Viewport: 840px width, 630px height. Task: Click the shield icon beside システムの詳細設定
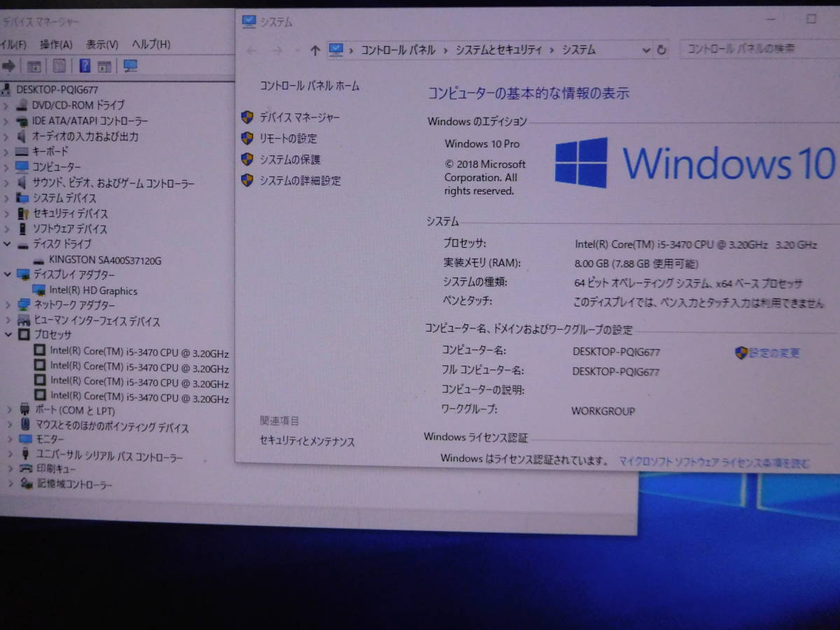point(247,180)
